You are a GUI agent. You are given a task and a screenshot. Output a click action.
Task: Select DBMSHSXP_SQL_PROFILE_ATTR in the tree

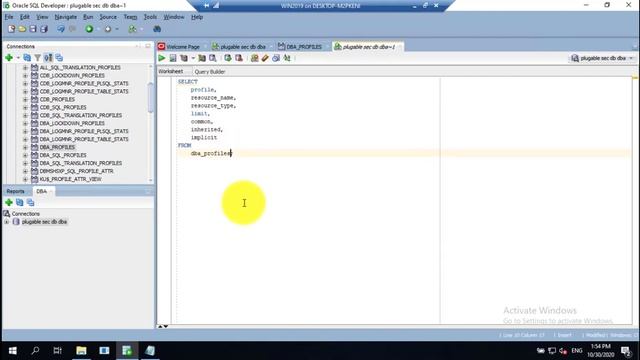[x=76, y=171]
